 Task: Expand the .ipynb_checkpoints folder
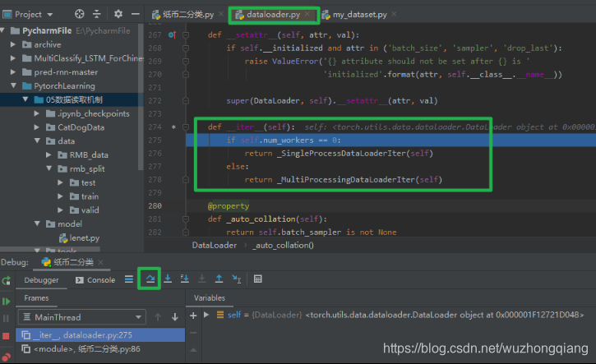tap(37, 113)
